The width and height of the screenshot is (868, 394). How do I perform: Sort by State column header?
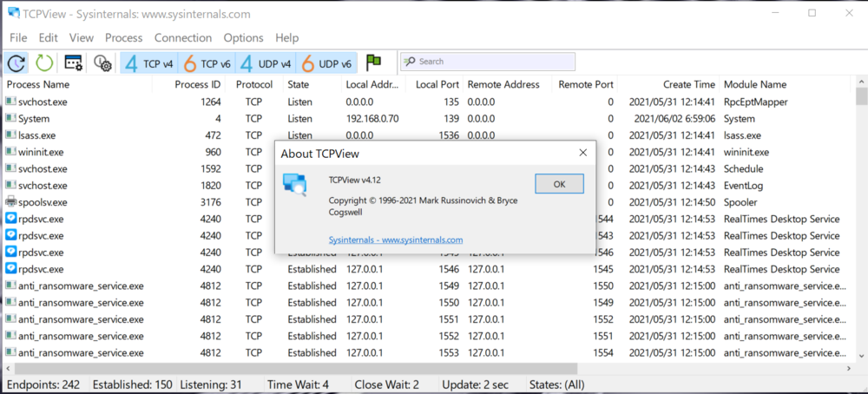[x=312, y=85]
